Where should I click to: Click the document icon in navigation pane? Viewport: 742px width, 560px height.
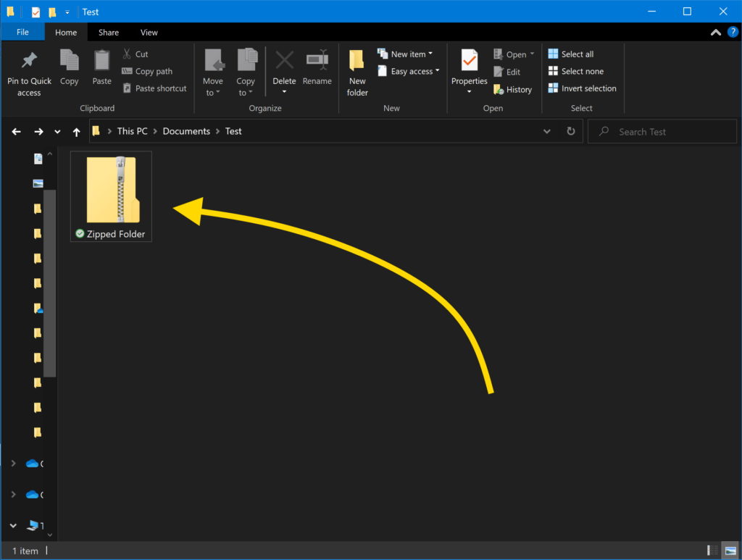pyautogui.click(x=38, y=159)
